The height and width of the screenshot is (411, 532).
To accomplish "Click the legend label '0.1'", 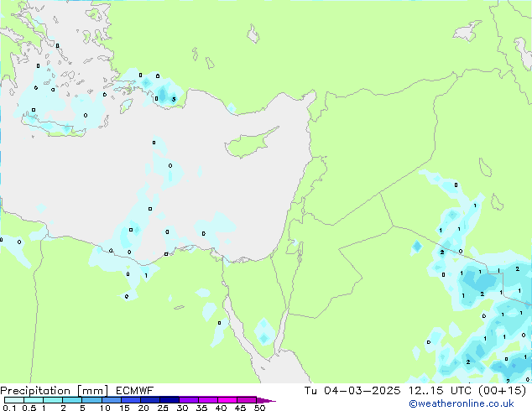I will (9, 408).
